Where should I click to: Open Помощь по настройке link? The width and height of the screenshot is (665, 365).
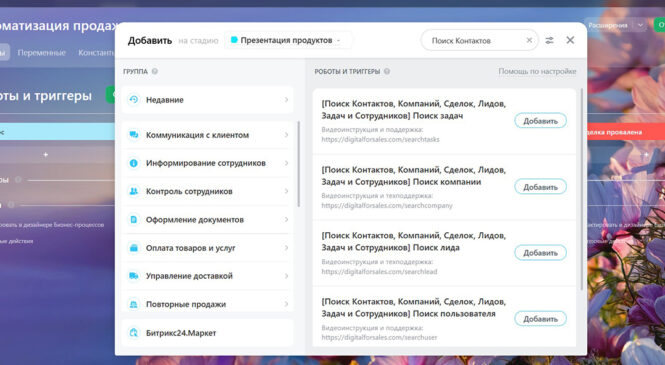[537, 71]
